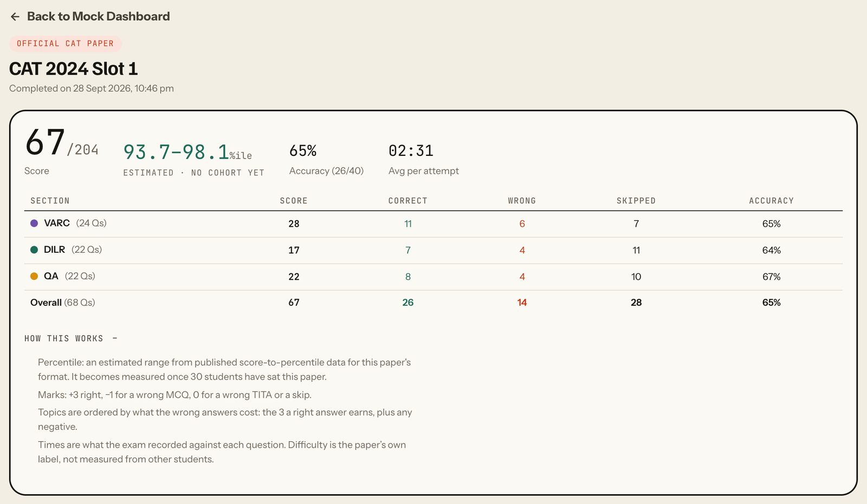Click the big 67 score value

(46, 142)
